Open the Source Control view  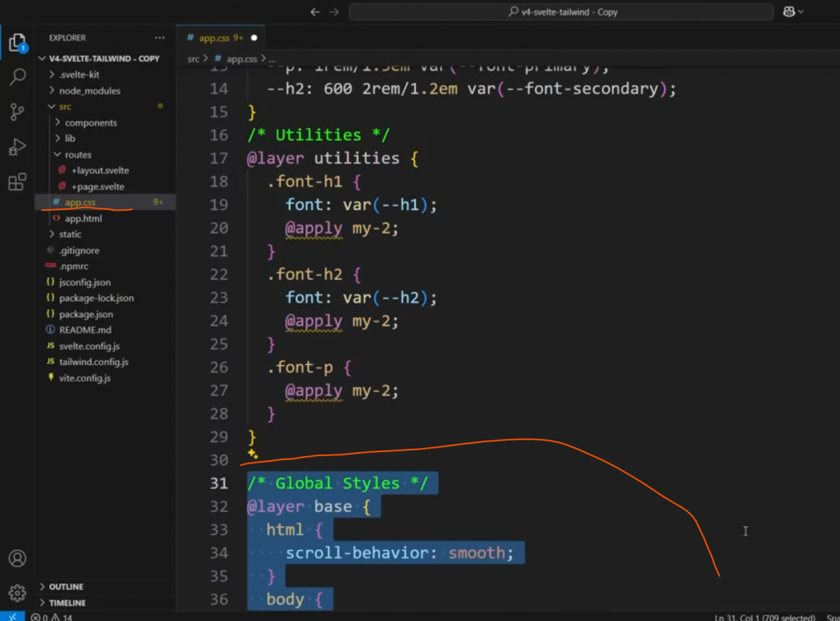click(x=17, y=112)
